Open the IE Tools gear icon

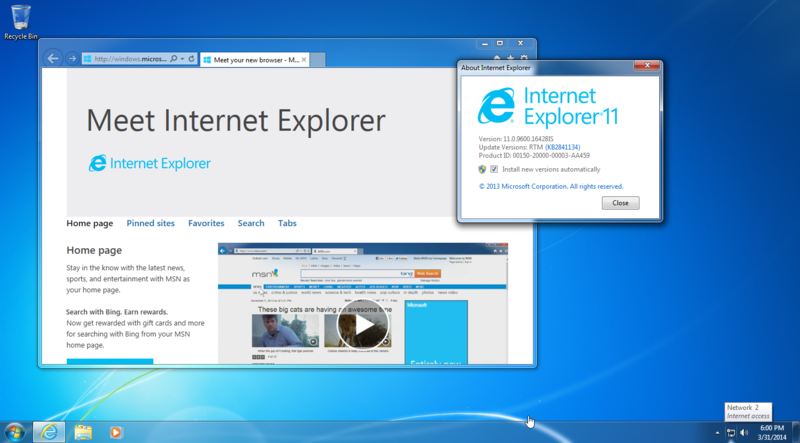click(524, 58)
